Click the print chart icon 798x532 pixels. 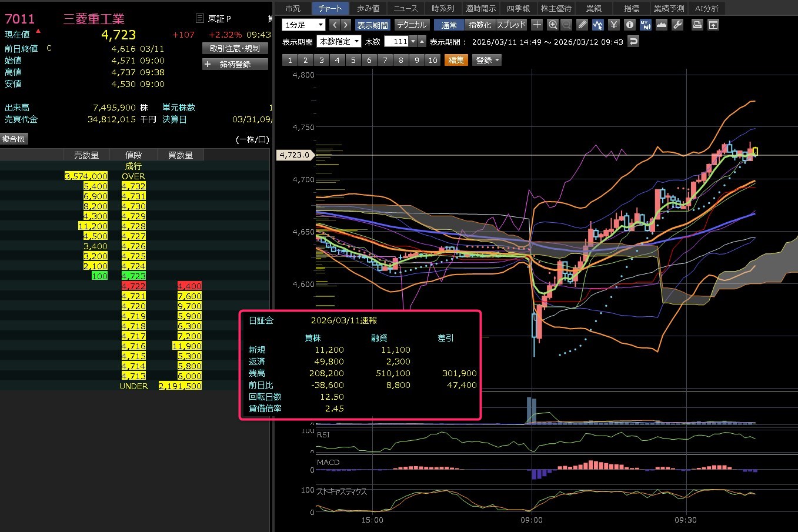(697, 25)
